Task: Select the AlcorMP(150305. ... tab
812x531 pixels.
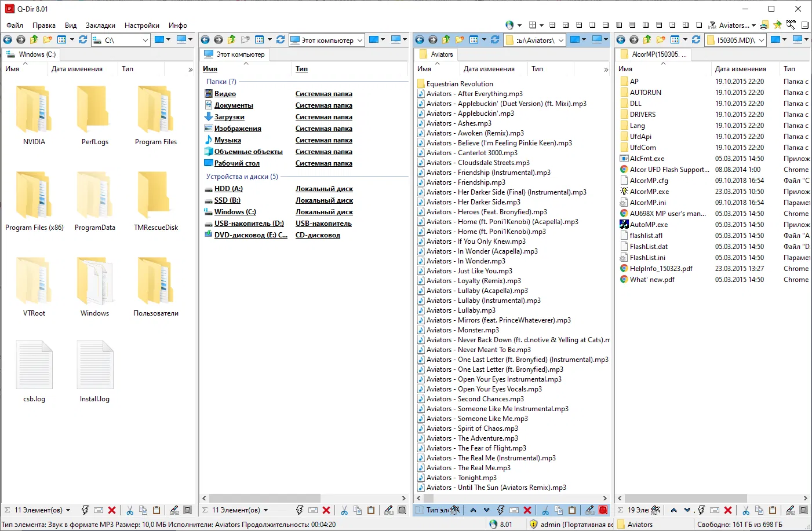Action: [x=653, y=54]
